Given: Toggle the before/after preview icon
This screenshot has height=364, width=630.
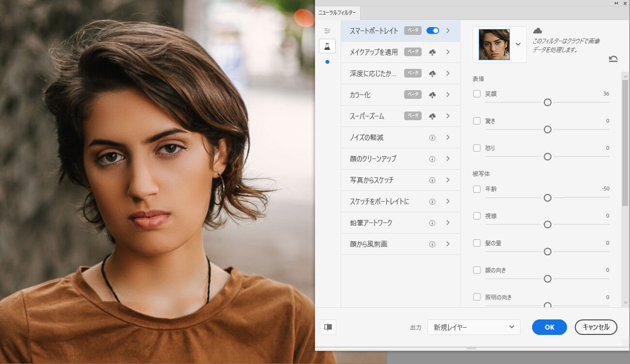Looking at the screenshot, I should coord(328,327).
